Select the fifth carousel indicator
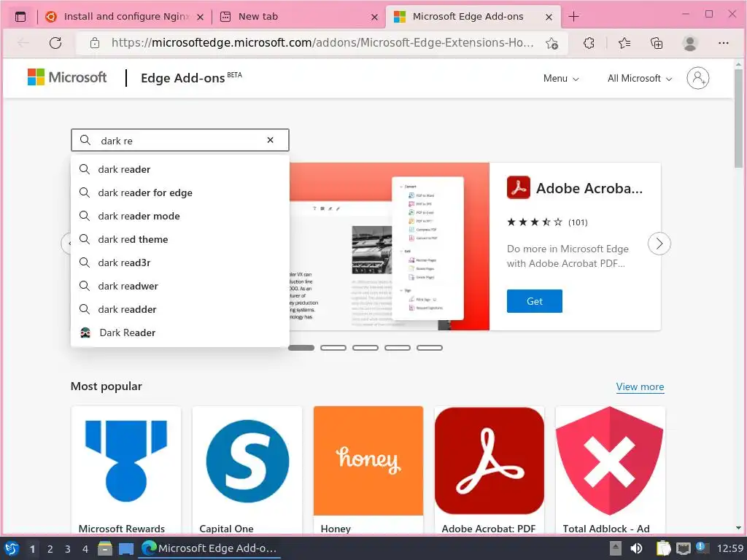The image size is (747, 560). point(430,348)
